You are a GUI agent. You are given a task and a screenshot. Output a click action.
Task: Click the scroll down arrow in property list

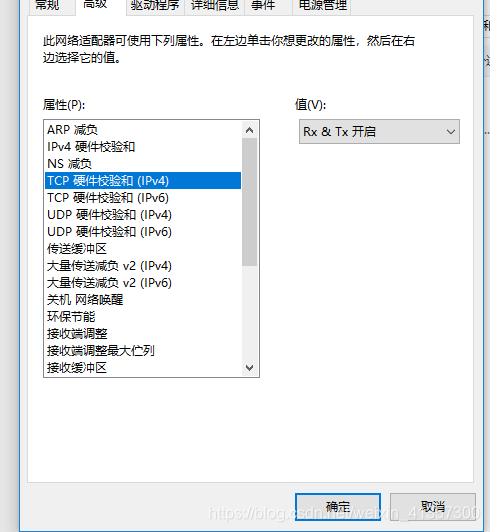pos(249,367)
